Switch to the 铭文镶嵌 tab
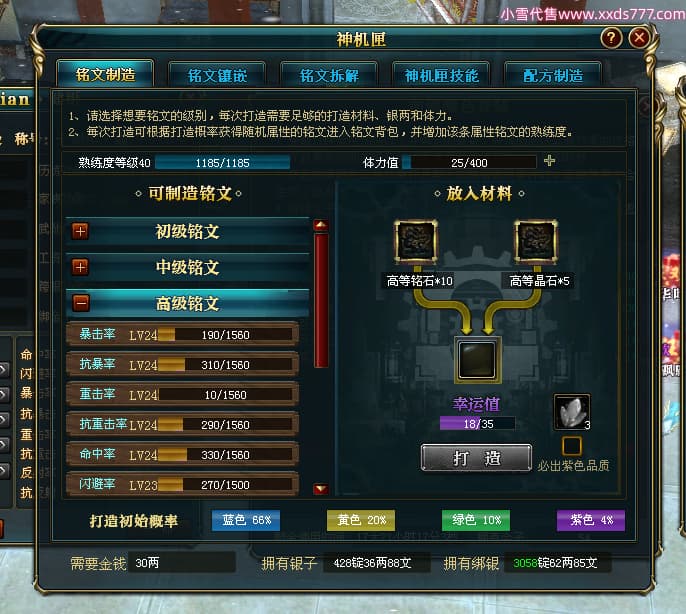Viewport: 686px width, 614px height. click(217, 75)
